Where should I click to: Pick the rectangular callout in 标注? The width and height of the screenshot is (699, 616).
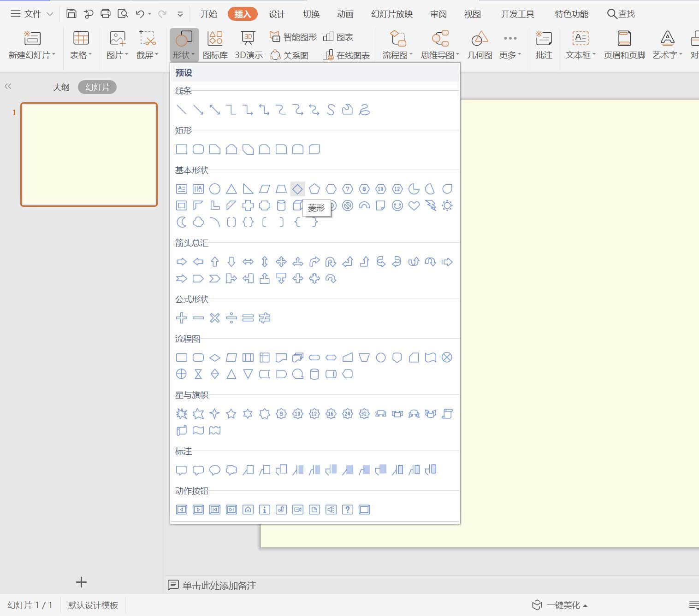[x=182, y=470]
